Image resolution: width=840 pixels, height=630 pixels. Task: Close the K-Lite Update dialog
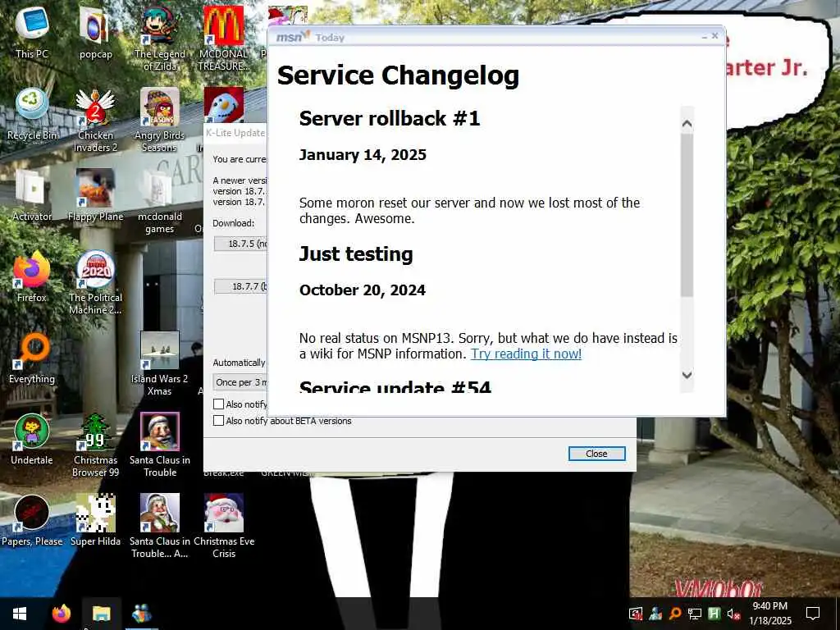pyautogui.click(x=596, y=454)
